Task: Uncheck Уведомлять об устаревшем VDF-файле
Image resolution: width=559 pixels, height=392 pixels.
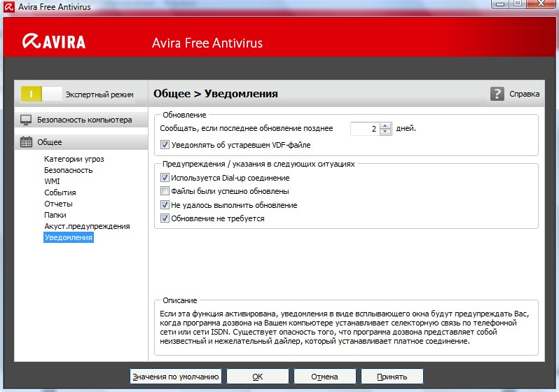Action: click(x=165, y=145)
